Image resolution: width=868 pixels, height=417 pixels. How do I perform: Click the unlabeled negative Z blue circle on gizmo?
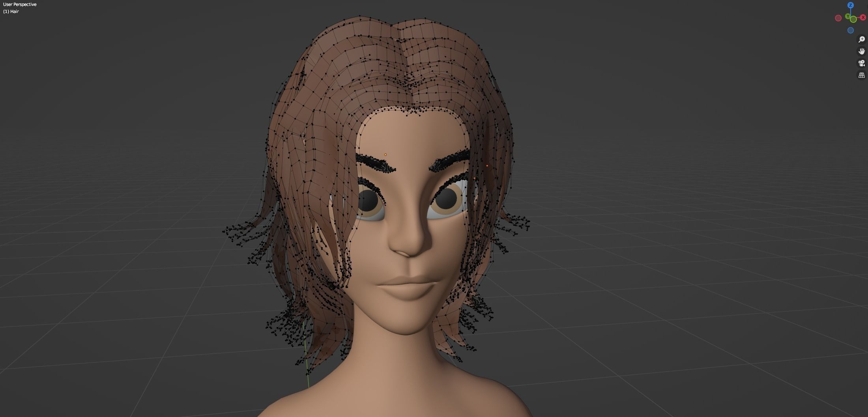tap(851, 30)
